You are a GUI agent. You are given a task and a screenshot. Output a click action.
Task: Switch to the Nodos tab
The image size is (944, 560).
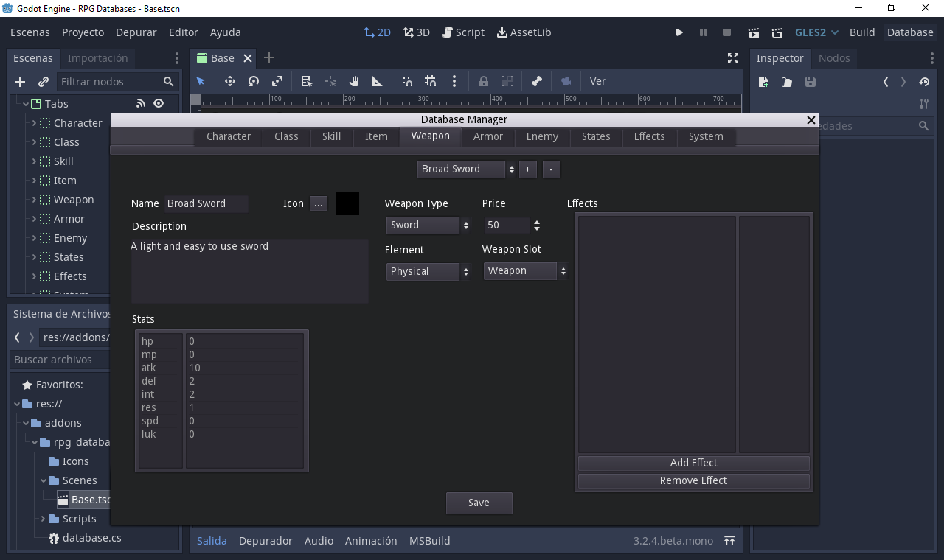coord(834,58)
